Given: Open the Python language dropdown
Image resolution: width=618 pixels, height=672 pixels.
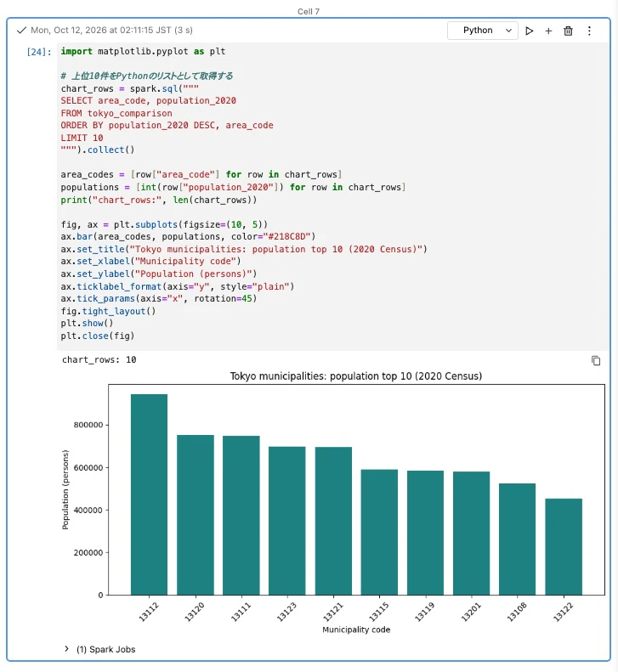Looking at the screenshot, I should 483,31.
